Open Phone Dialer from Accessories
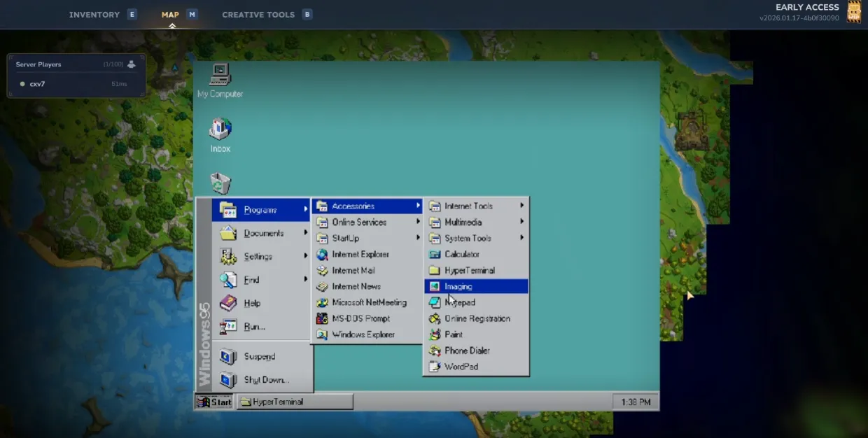 [466, 351]
